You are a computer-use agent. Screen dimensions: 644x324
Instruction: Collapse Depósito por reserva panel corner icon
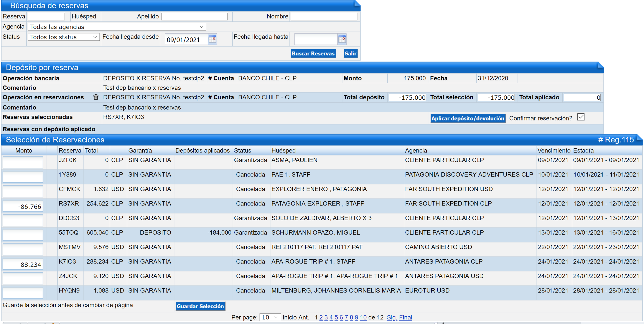(x=600, y=66)
